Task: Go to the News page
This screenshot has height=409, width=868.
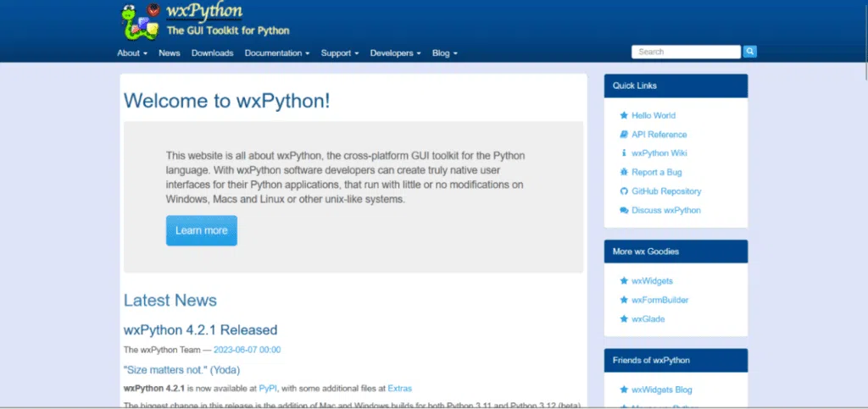Action: 170,53
